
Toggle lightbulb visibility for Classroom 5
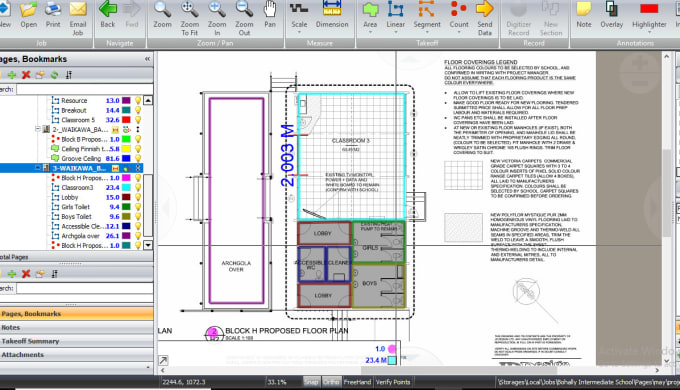pos(138,120)
